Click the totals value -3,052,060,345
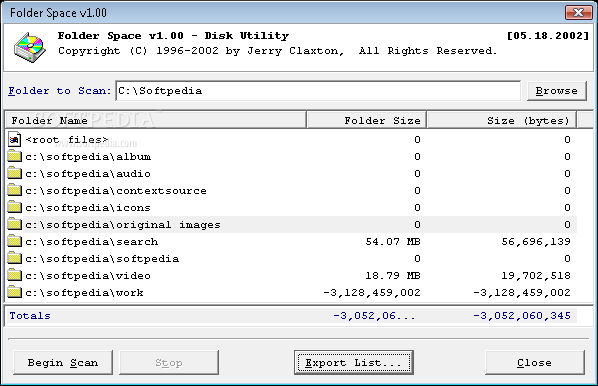The width and height of the screenshot is (598, 386). tap(522, 316)
